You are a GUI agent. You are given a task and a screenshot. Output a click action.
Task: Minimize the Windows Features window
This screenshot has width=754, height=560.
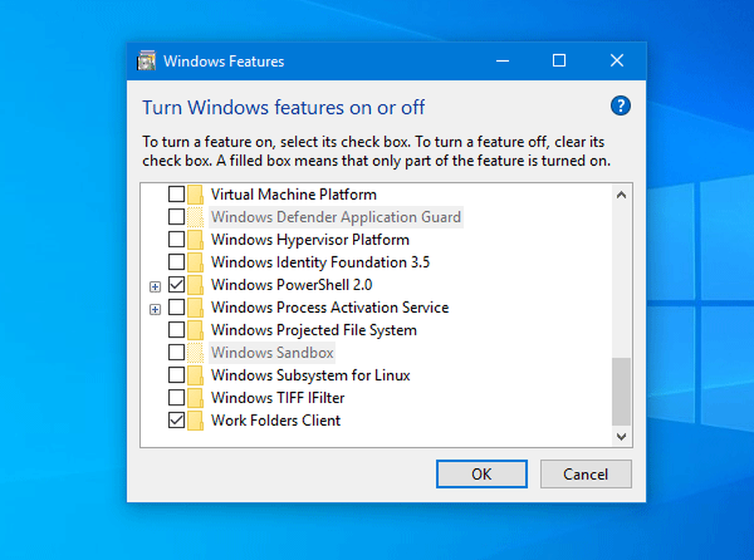tap(502, 61)
